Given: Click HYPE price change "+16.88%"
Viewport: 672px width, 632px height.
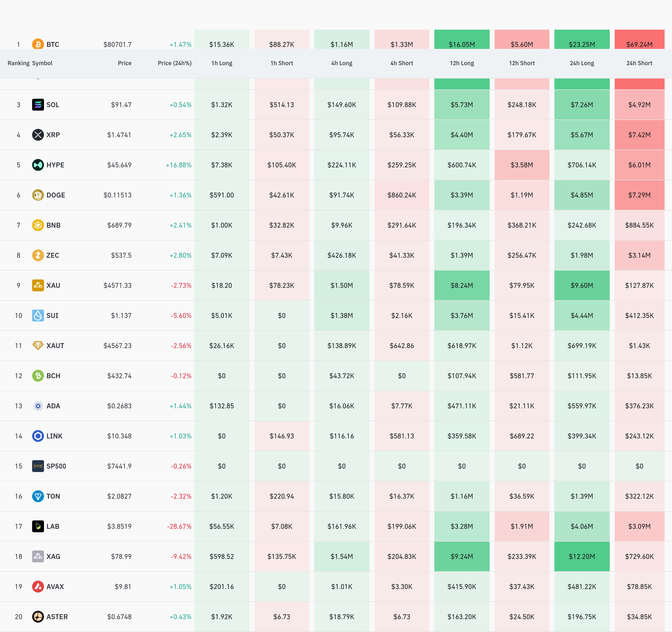Looking at the screenshot, I should (x=178, y=165).
